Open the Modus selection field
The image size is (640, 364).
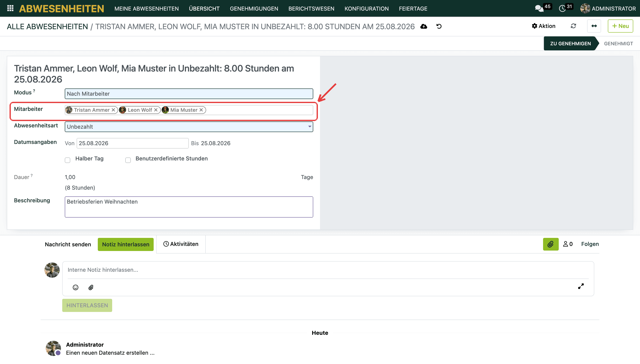tap(189, 94)
